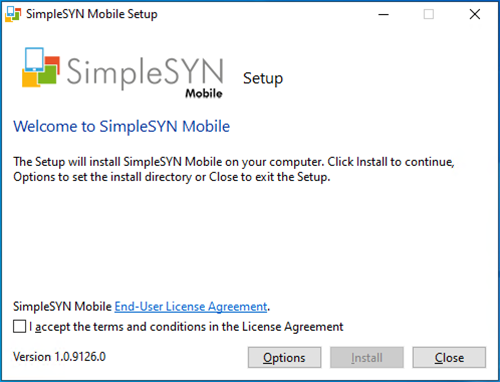Viewport: 500px width, 382px height.
Task: Click the greyed-out maximize window button
Action: (429, 14)
